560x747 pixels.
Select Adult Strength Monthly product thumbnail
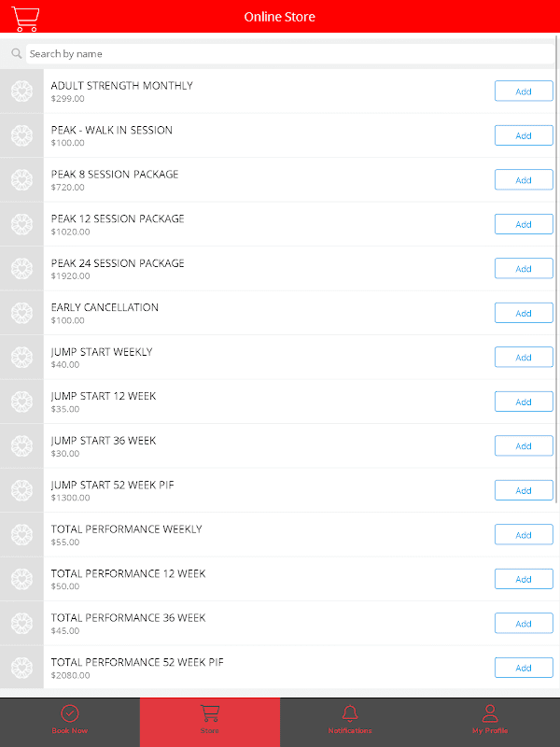coord(21,91)
